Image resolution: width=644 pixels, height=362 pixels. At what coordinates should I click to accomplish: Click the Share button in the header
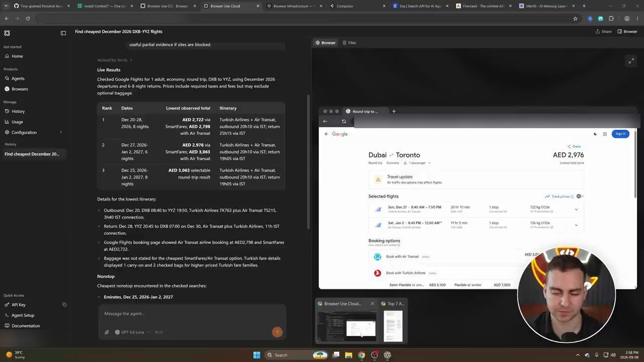[x=604, y=32]
